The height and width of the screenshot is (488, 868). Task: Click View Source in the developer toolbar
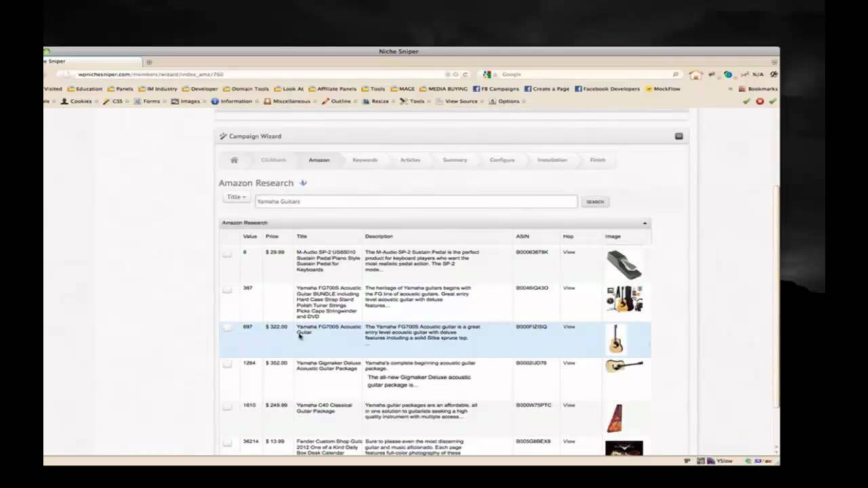tap(456, 102)
